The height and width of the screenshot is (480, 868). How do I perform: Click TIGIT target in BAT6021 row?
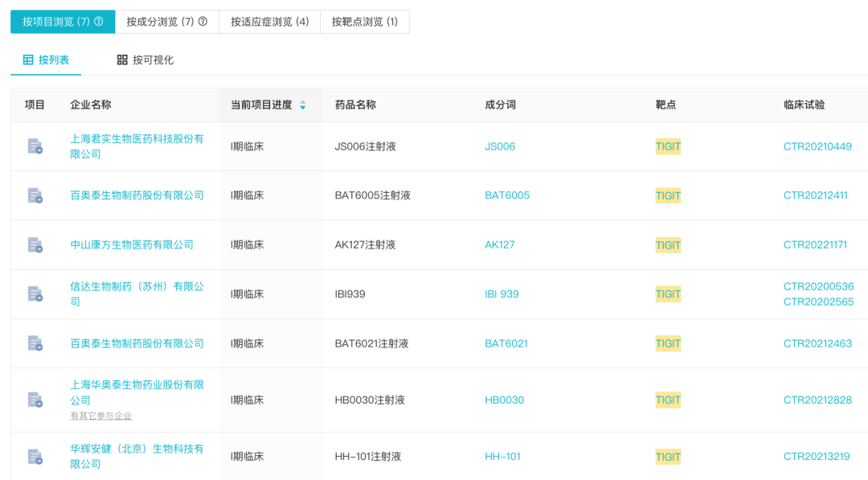[x=668, y=344]
